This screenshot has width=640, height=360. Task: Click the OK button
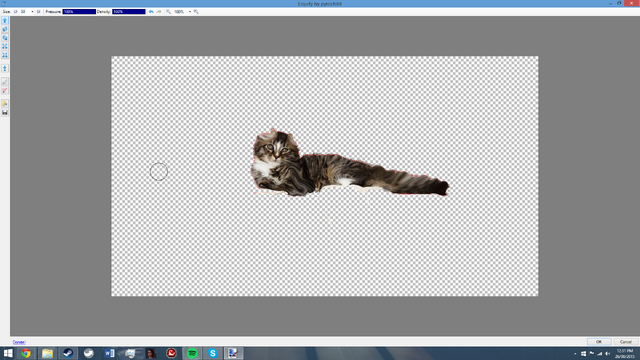[x=599, y=342]
